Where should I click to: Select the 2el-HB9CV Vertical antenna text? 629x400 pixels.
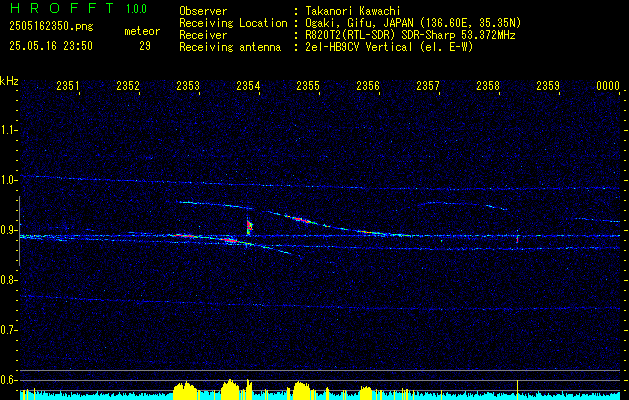click(x=387, y=47)
